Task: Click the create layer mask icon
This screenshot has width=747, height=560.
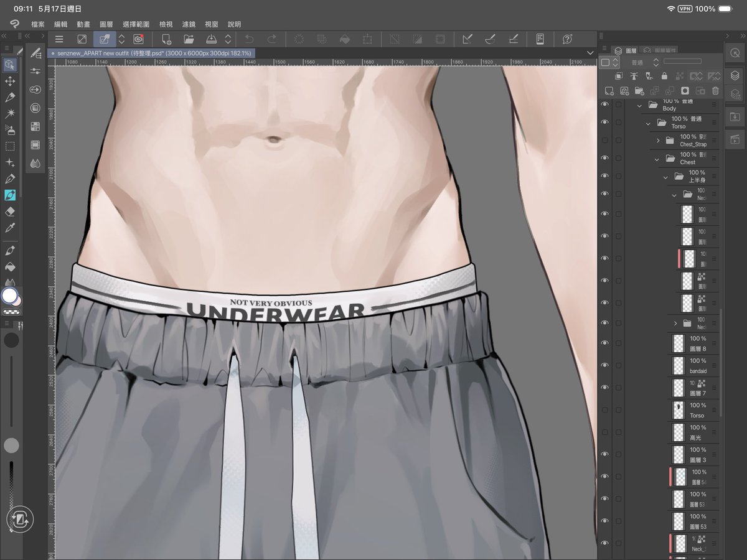Action: pyautogui.click(x=685, y=91)
